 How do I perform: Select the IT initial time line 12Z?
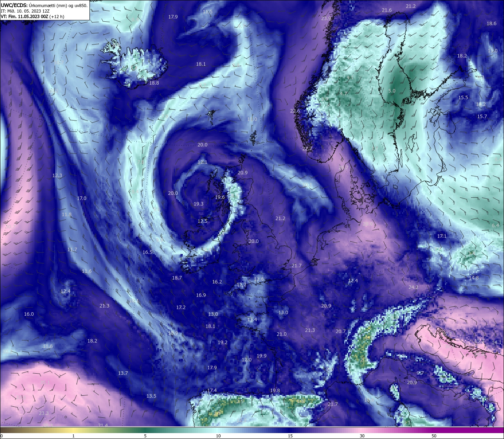[25, 11]
